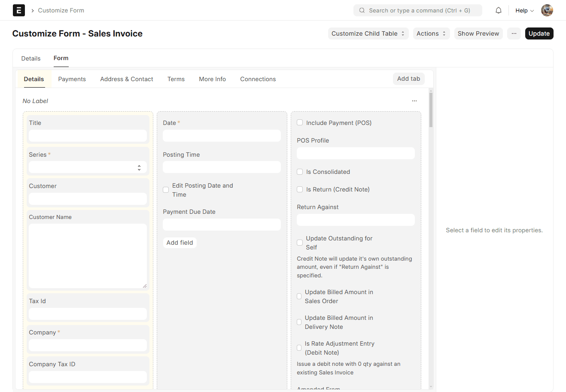The image size is (566, 392).
Task: Open the Series select dropdown
Action: [x=88, y=167]
